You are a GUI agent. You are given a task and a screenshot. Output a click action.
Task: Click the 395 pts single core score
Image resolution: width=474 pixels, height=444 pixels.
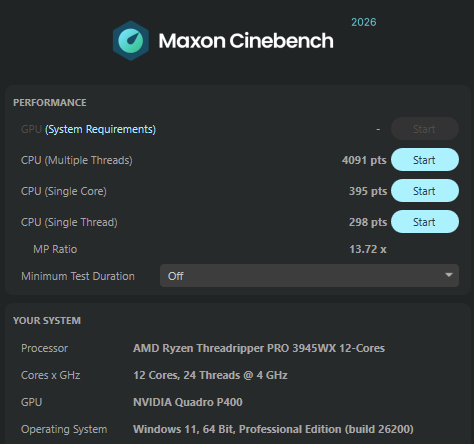[x=368, y=191]
